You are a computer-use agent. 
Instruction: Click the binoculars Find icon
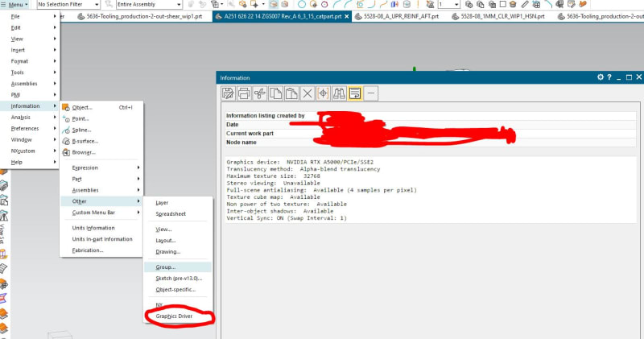[339, 93]
